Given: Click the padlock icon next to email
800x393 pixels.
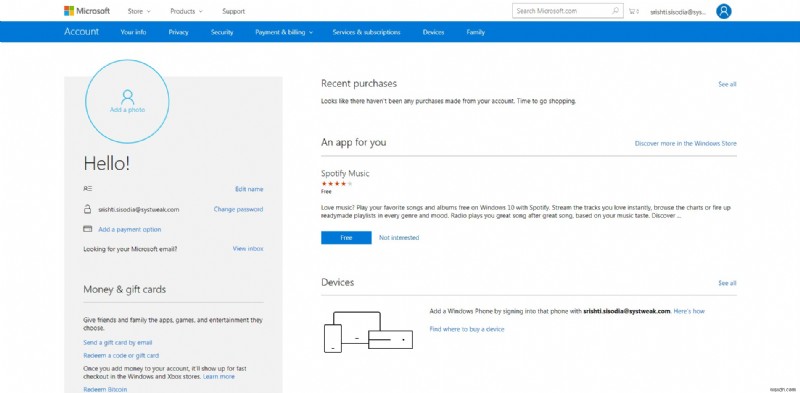Looking at the screenshot, I should coord(87,209).
